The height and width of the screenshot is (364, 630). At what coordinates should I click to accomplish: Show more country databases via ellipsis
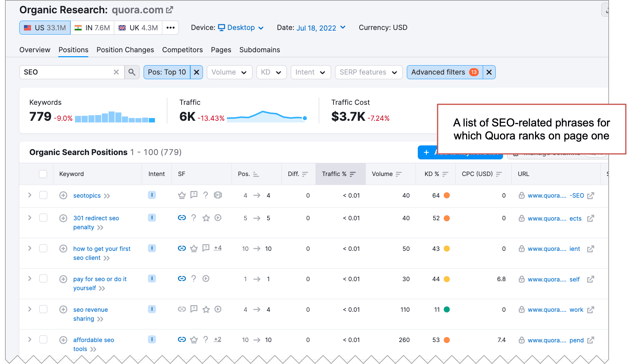(x=171, y=28)
